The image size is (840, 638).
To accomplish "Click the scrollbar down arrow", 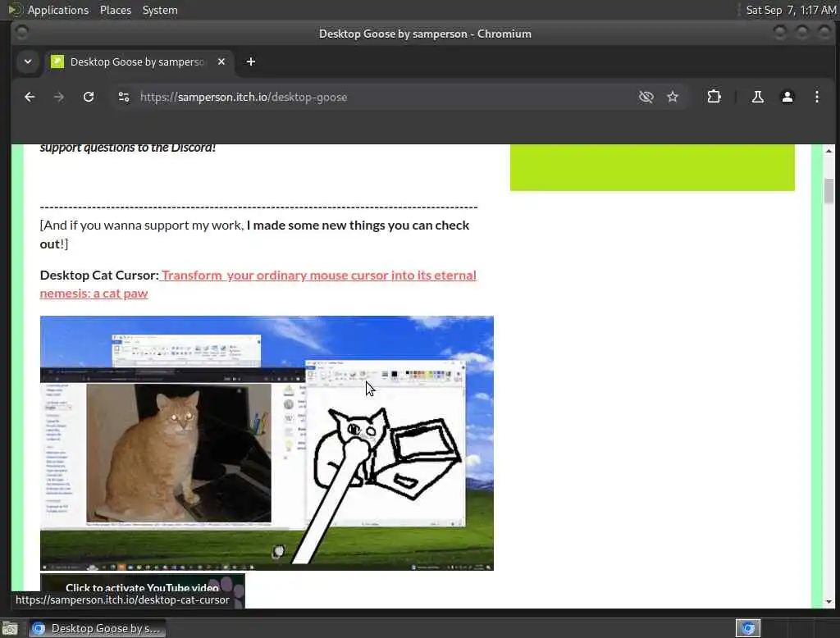I will pyautogui.click(x=829, y=602).
